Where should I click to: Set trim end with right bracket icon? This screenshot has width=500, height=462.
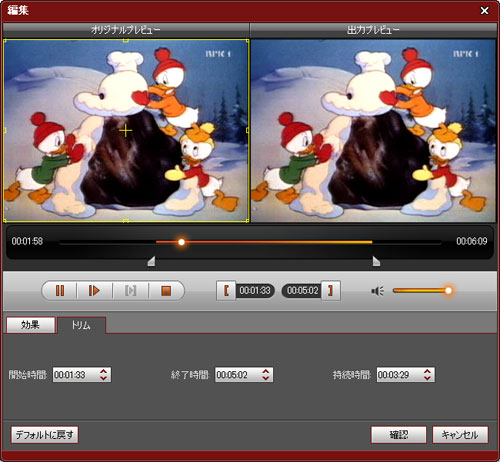click(x=331, y=291)
